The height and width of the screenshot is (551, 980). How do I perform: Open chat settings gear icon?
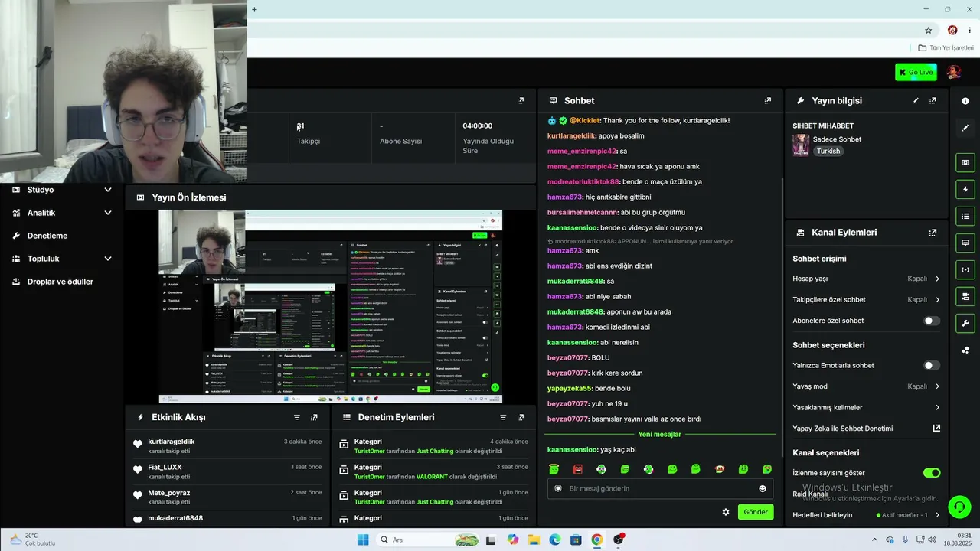point(726,512)
